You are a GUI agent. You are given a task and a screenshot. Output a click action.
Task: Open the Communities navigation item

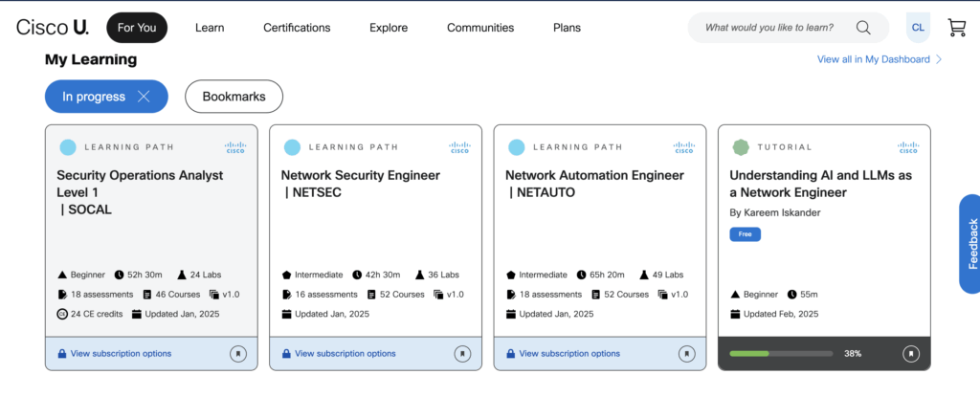pyautogui.click(x=480, y=28)
